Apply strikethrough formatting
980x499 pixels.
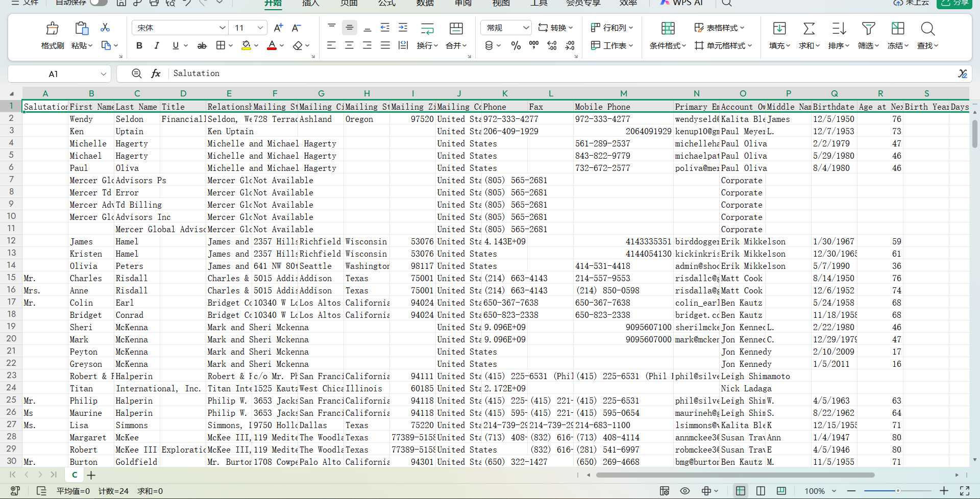pyautogui.click(x=202, y=45)
